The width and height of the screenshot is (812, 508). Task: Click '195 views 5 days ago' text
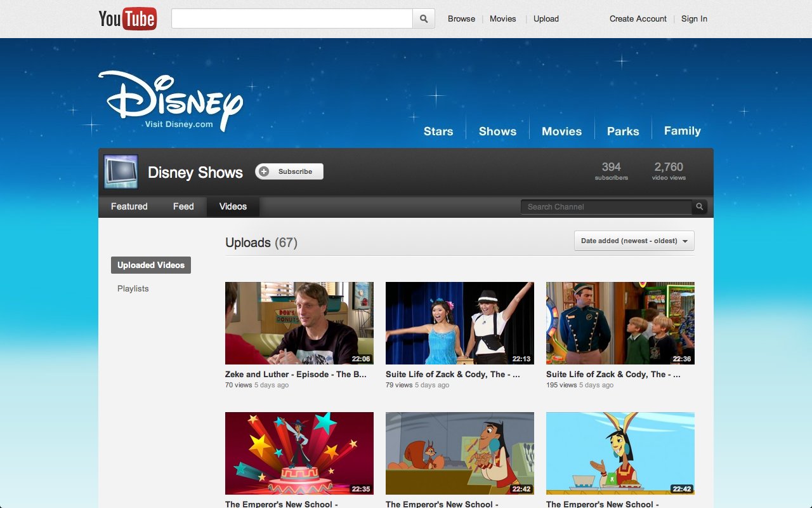click(x=580, y=385)
